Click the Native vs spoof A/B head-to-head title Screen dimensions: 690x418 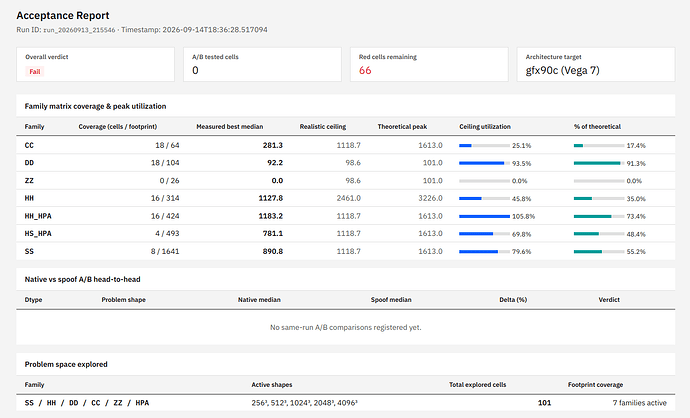[x=82, y=279]
